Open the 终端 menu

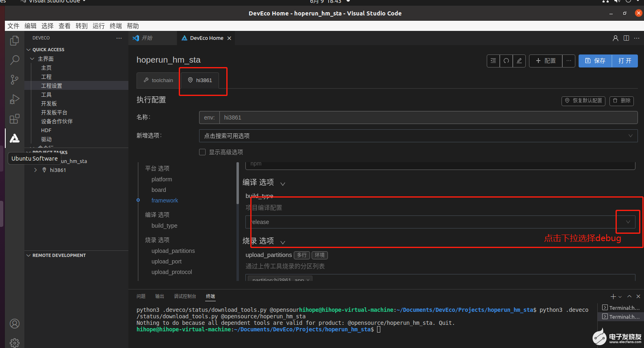pos(116,26)
